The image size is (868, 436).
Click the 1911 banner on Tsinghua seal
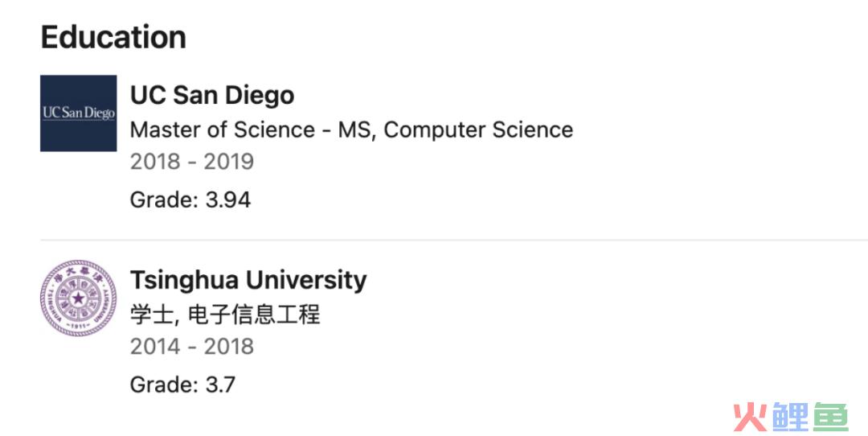[x=78, y=326]
